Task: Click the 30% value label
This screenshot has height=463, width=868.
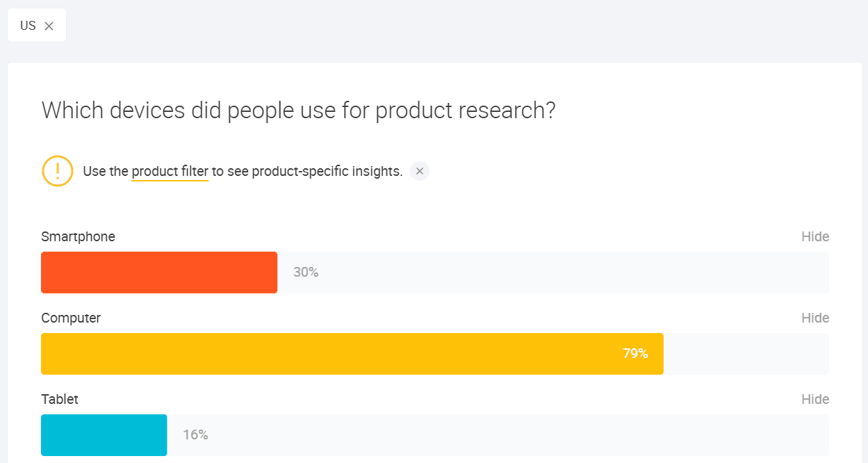Action: tap(306, 273)
